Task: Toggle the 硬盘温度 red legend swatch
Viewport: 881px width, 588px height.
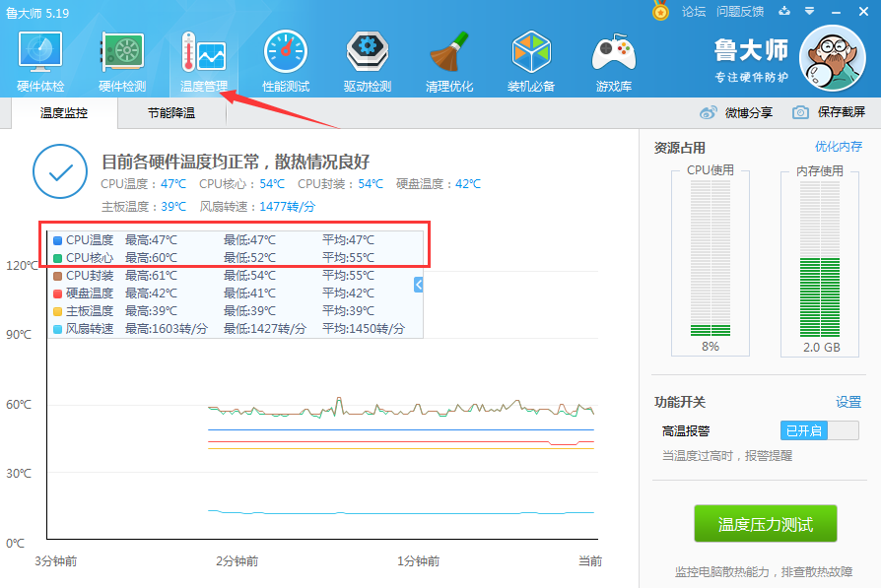Action: tap(57, 294)
